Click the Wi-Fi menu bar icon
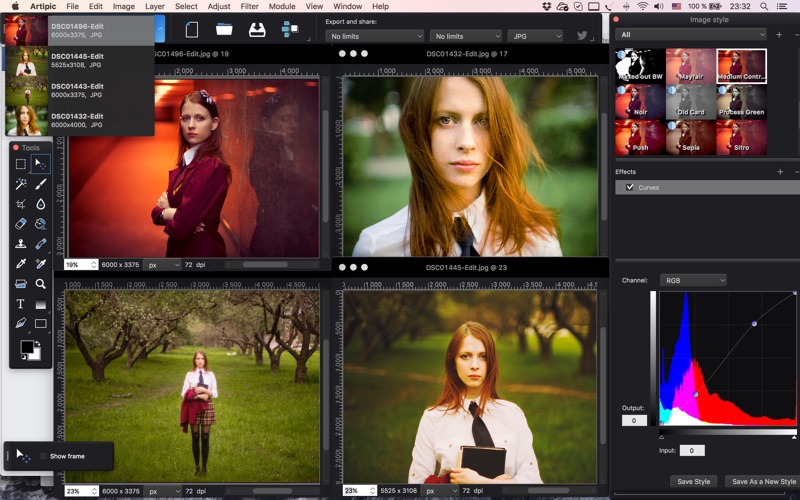The image size is (800, 500). [x=642, y=6]
